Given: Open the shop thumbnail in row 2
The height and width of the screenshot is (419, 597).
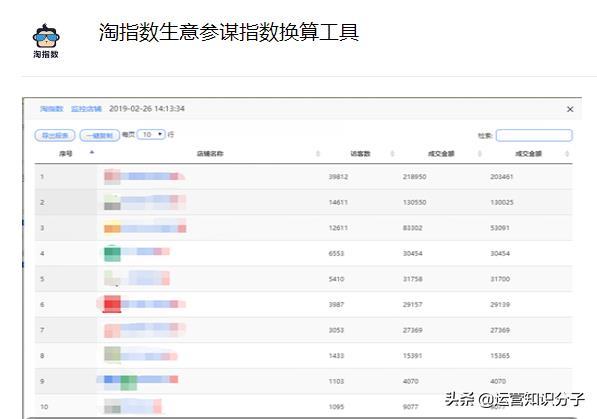Looking at the screenshot, I should tap(112, 202).
